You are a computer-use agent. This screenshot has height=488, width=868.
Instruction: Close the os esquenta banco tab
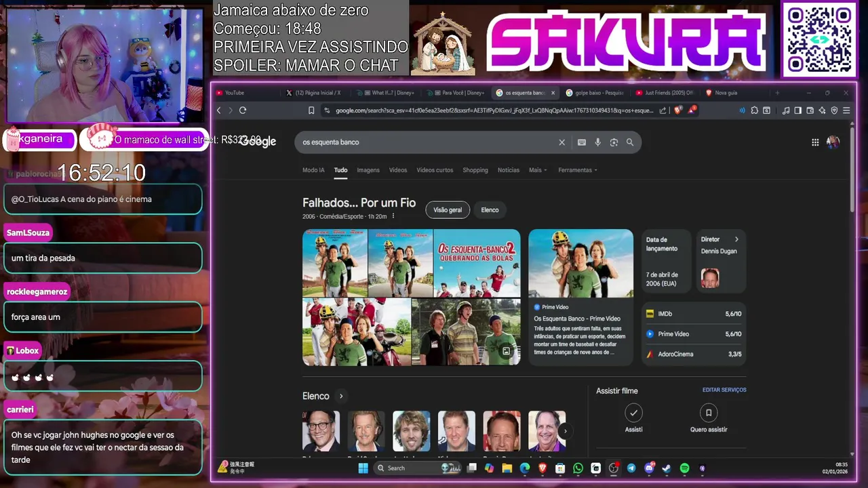(x=553, y=93)
